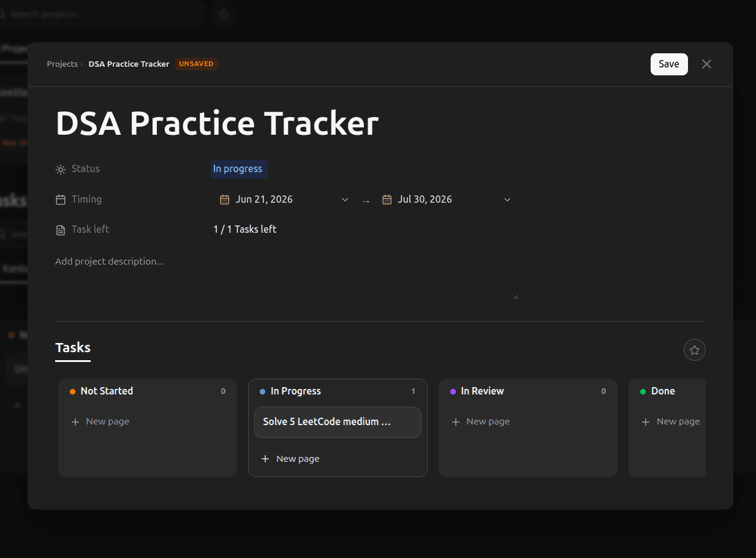Click the In Review column header
Viewport: 756px width, 558px height.
(x=482, y=391)
